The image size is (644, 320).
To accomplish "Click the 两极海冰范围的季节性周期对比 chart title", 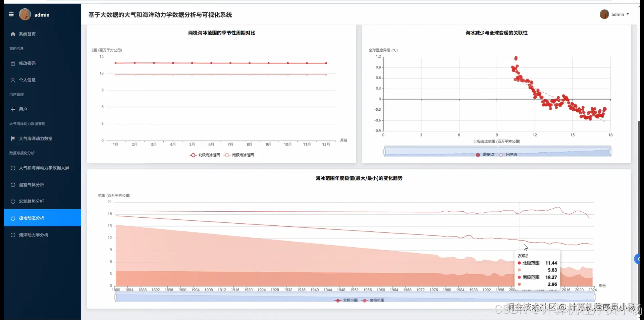I will tap(222, 33).
